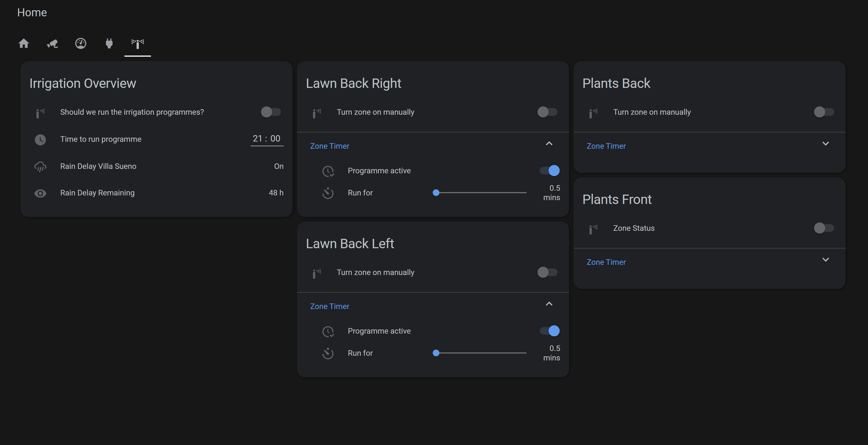Screen dimensions: 868x445
Task: Click the Programme active clock icon in Lawn Back Right
Action: click(327, 171)
